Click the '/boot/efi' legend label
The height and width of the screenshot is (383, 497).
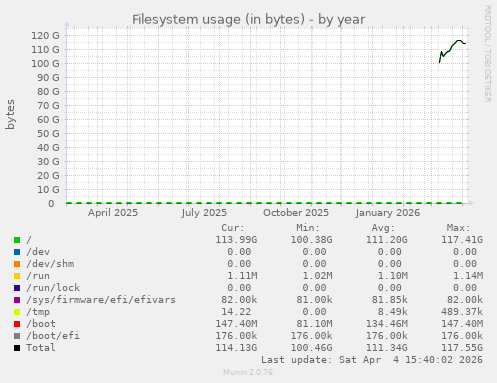[53, 336]
